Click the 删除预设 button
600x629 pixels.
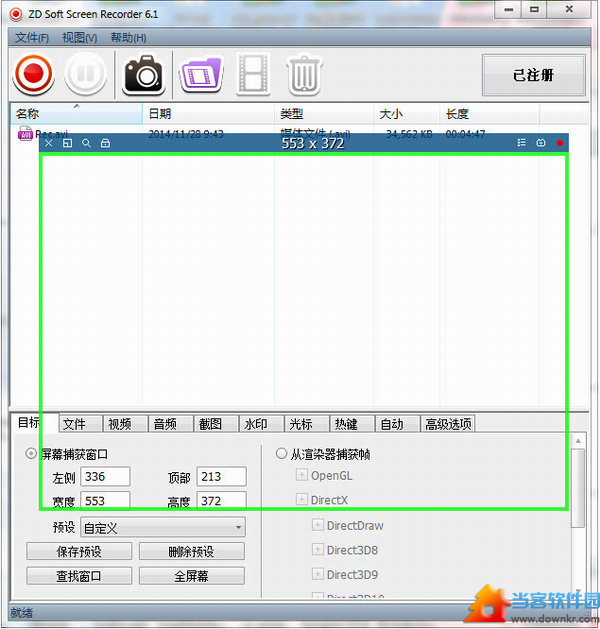[x=192, y=551]
